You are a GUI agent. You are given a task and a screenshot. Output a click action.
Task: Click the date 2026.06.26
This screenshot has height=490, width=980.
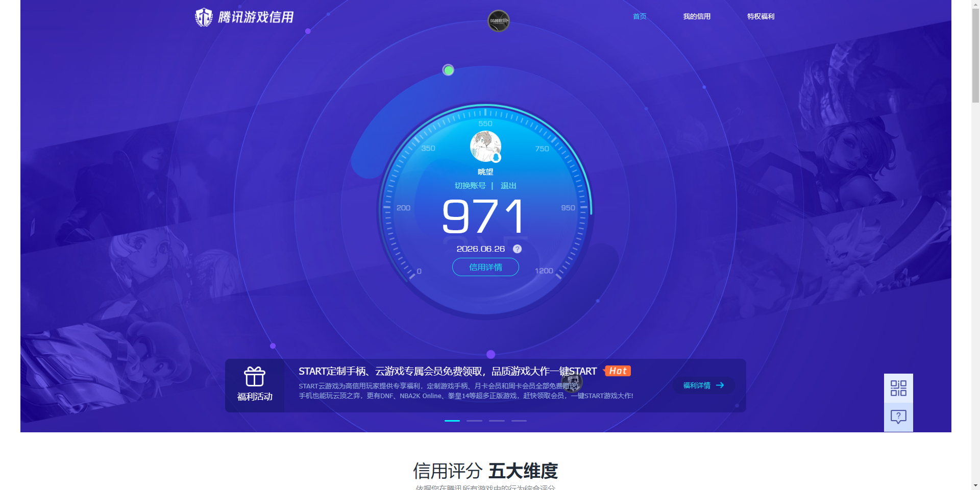481,249
